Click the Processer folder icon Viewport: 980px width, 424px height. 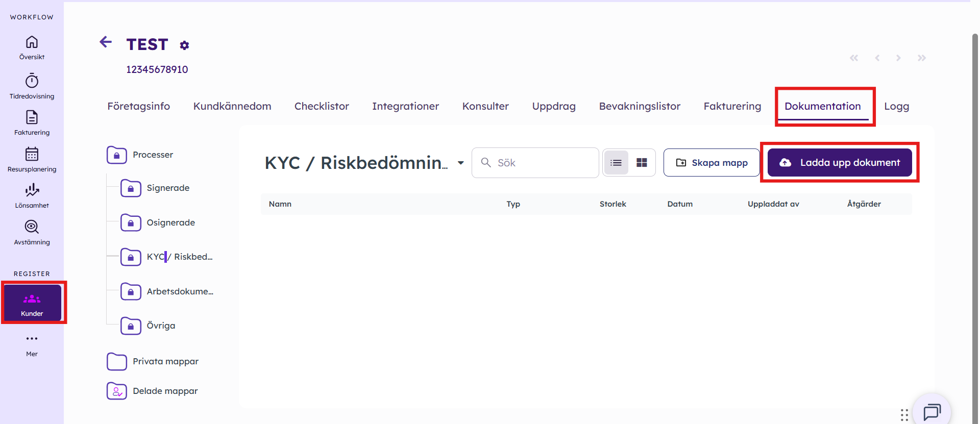[117, 155]
